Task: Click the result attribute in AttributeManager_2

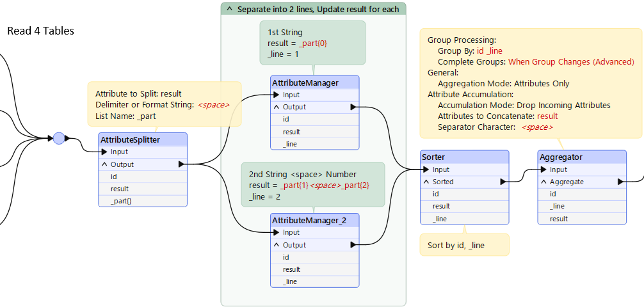Action: pos(314,269)
